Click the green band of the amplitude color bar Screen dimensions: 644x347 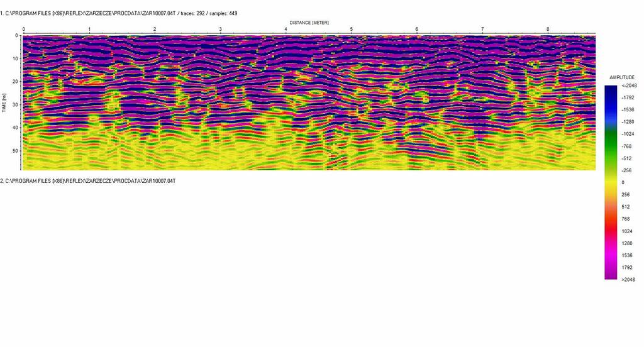point(611,148)
